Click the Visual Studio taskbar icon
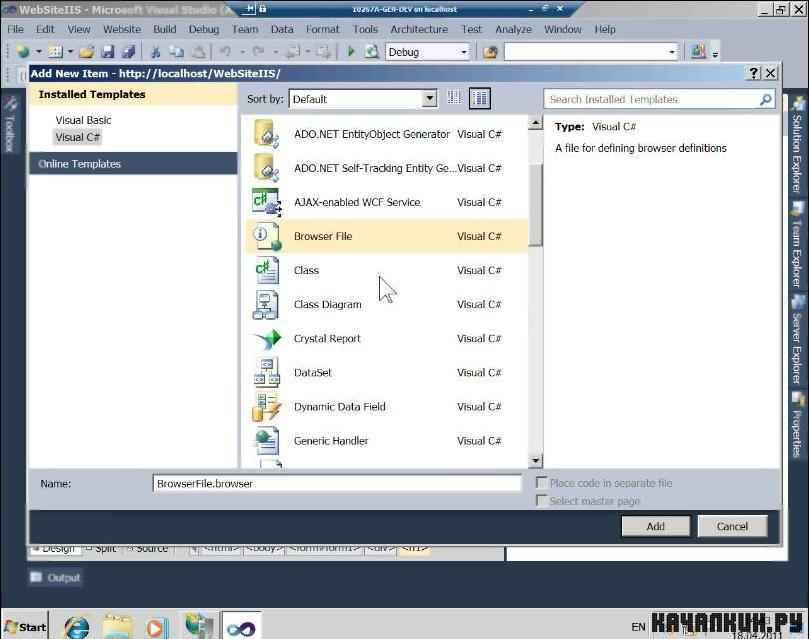Image resolution: width=809 pixels, height=639 pixels. click(x=241, y=627)
